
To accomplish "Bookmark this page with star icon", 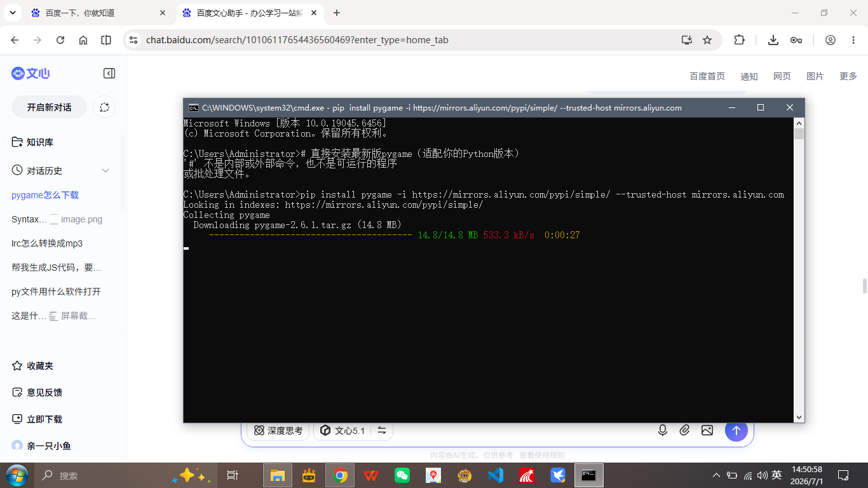I will pos(707,40).
